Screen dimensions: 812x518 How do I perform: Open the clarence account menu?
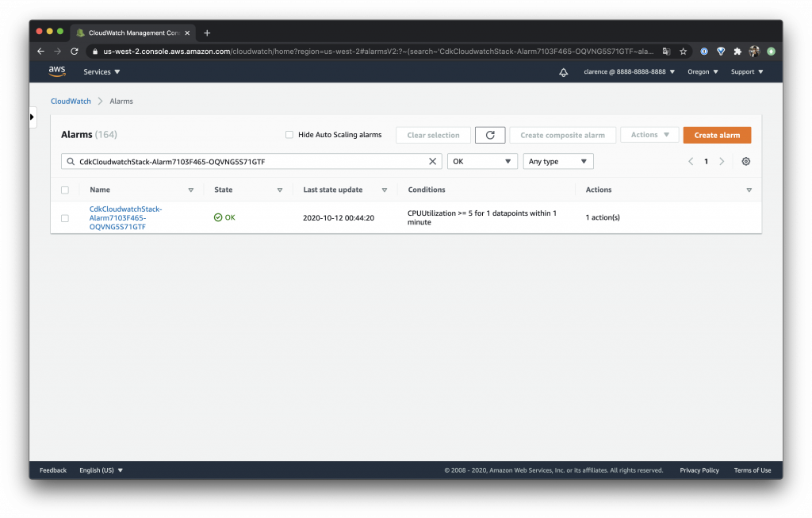coord(629,72)
